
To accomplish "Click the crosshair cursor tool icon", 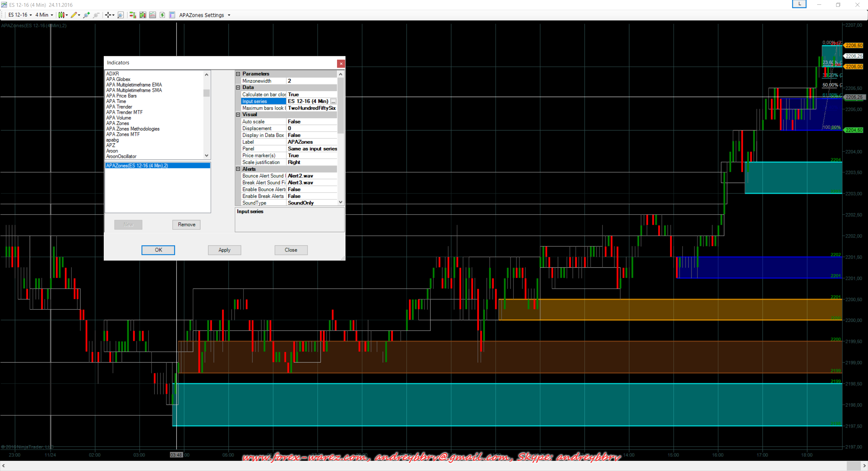I will (108, 15).
